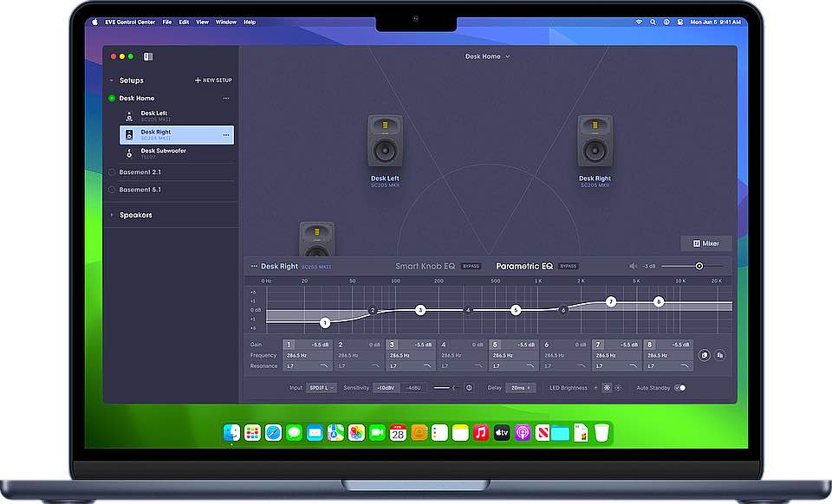832x504 pixels.
Task: Activate the Basement 2.1 setup radio
Action: point(112,171)
